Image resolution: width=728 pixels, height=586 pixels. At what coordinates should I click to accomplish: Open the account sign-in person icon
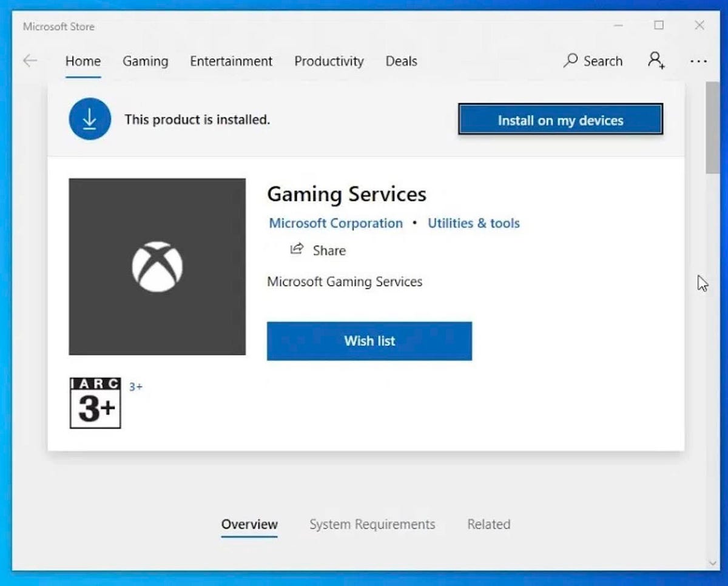click(x=656, y=61)
